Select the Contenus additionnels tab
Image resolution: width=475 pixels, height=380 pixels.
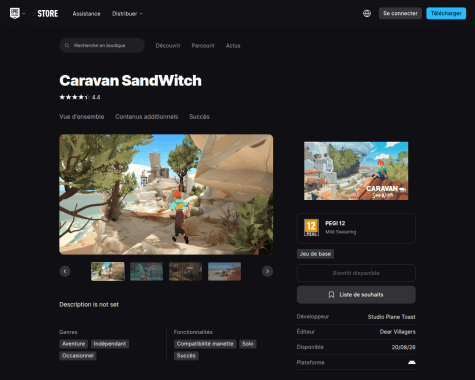click(146, 117)
